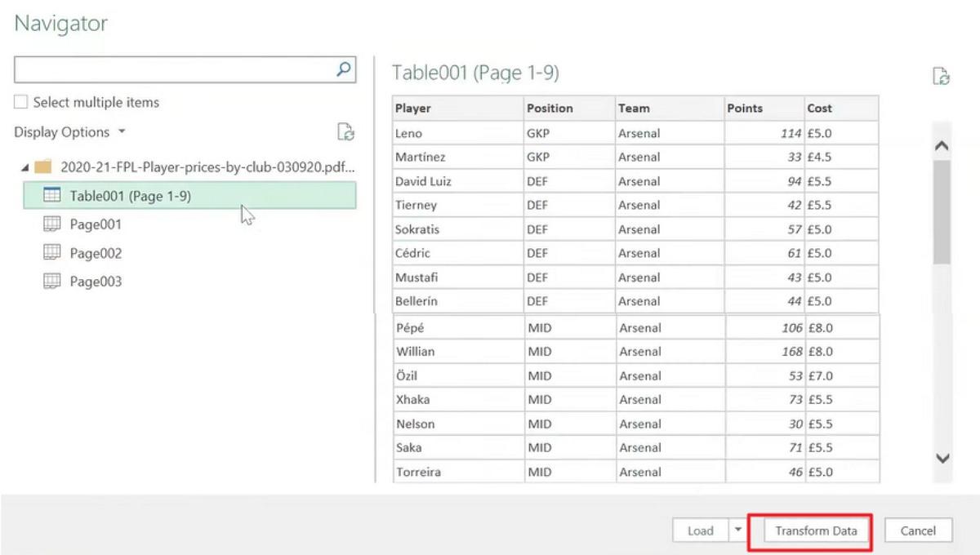Click the scroll-up arrow on the preview scrollbar

[x=942, y=143]
